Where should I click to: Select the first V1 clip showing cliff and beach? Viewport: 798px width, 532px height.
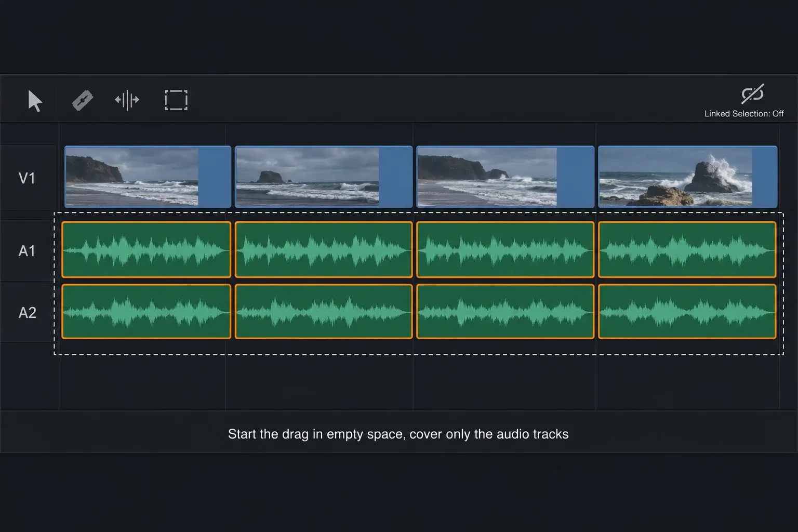pos(148,177)
